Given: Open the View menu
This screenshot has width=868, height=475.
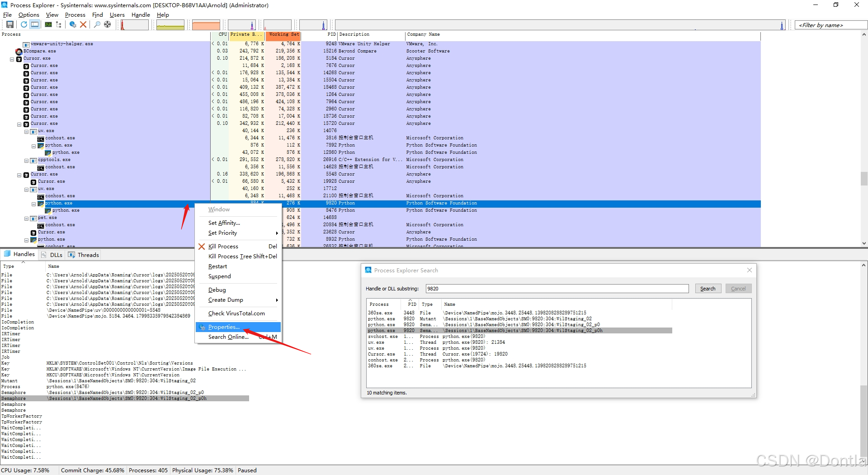Looking at the screenshot, I should pyautogui.click(x=52, y=14).
